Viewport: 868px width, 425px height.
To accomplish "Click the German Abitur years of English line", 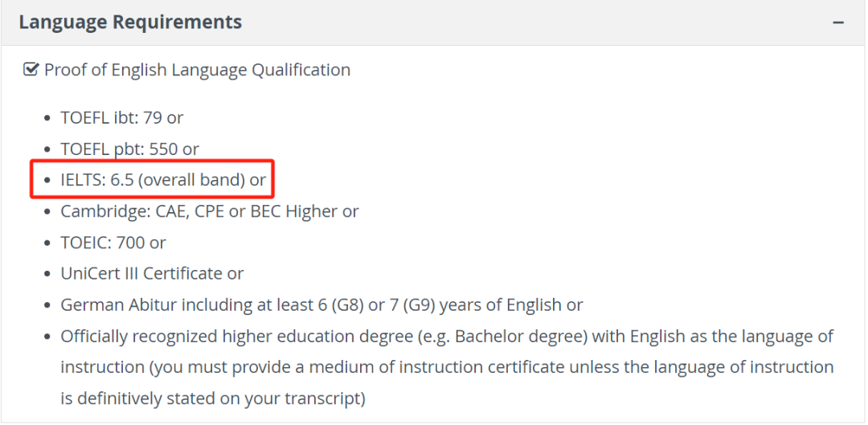I will pos(321,305).
